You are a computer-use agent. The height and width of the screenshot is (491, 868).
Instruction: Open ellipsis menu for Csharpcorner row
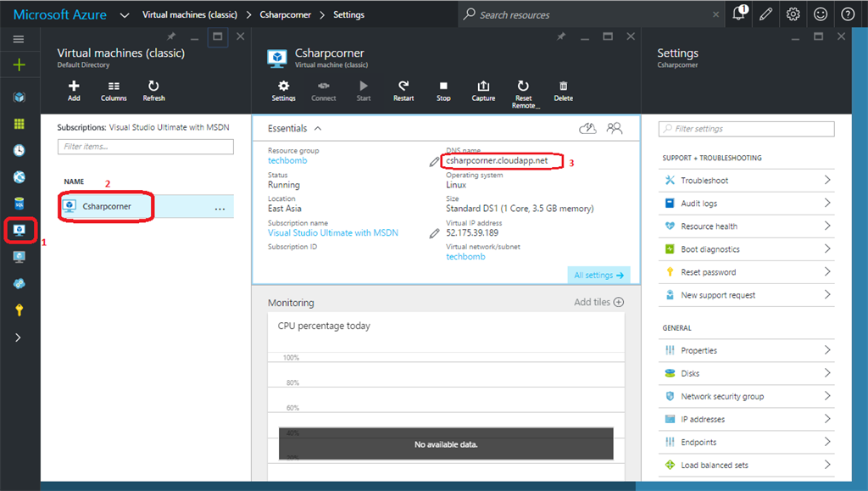point(220,209)
